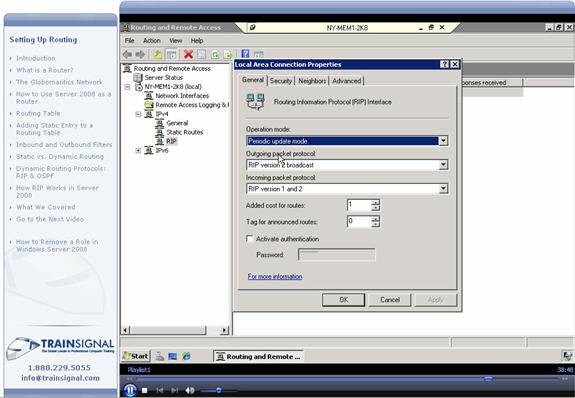Stop the video playback

click(145, 390)
